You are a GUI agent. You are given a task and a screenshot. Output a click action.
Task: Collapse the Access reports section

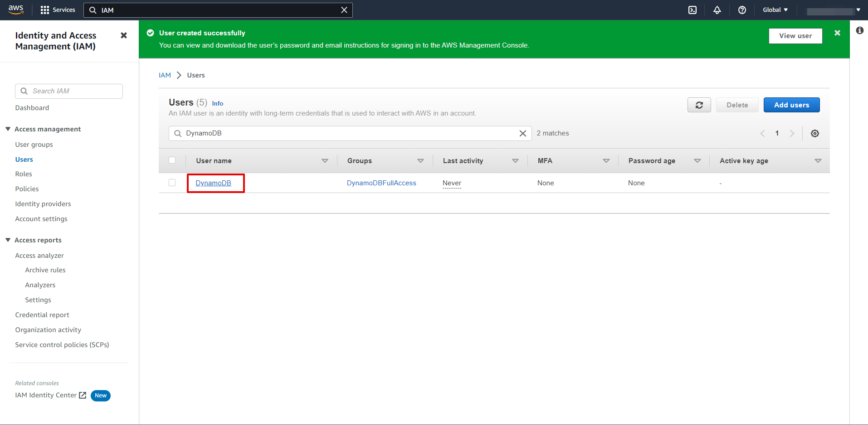tap(8, 240)
